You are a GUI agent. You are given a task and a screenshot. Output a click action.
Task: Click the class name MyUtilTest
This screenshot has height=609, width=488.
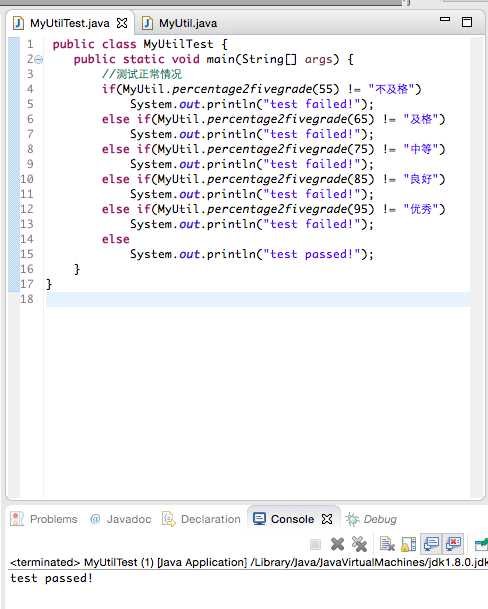coord(178,44)
